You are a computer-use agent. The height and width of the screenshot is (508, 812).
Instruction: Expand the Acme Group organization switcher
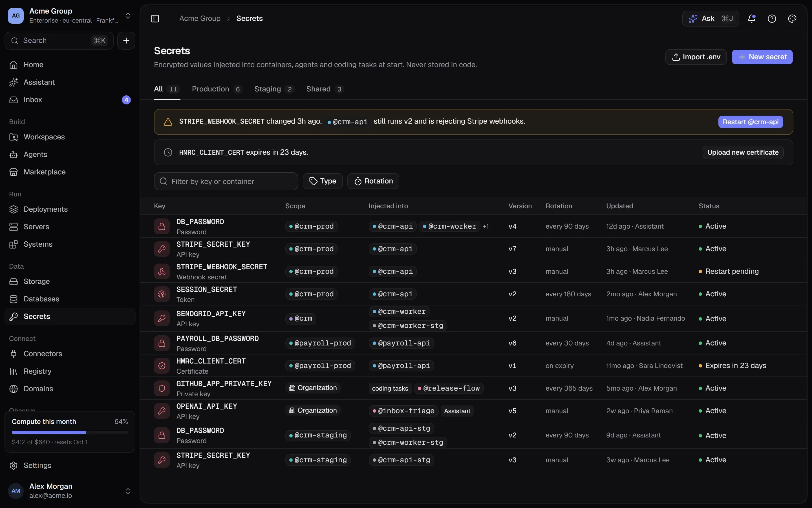coord(70,16)
